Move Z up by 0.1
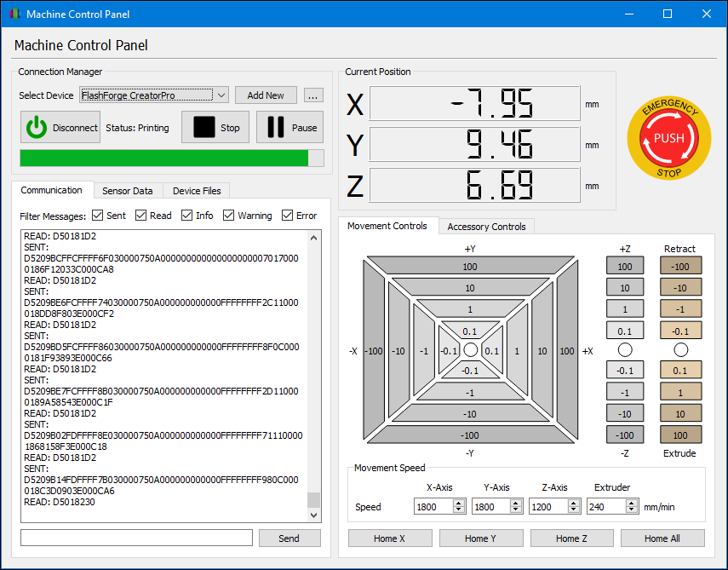 point(625,331)
